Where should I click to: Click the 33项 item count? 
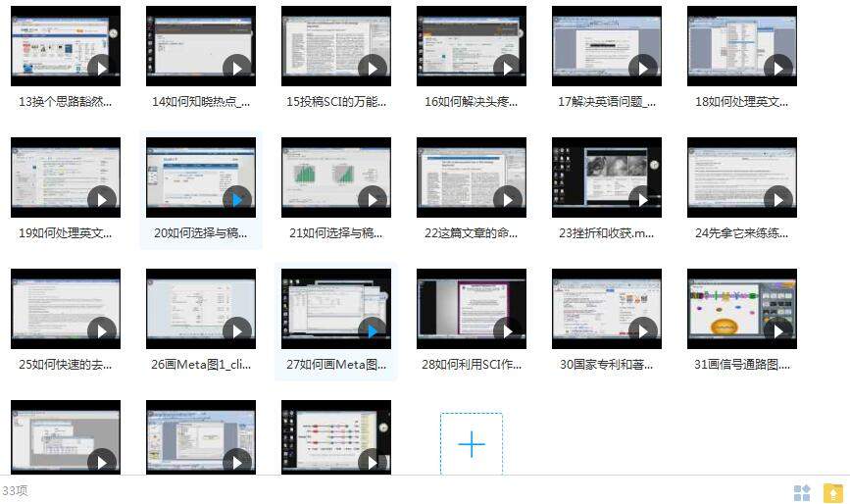pos(15,490)
